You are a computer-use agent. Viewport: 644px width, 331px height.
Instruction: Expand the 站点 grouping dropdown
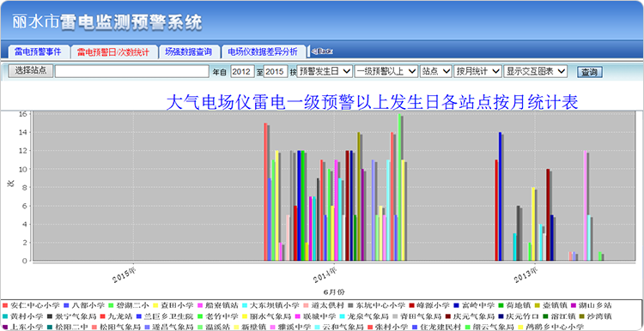(x=435, y=71)
